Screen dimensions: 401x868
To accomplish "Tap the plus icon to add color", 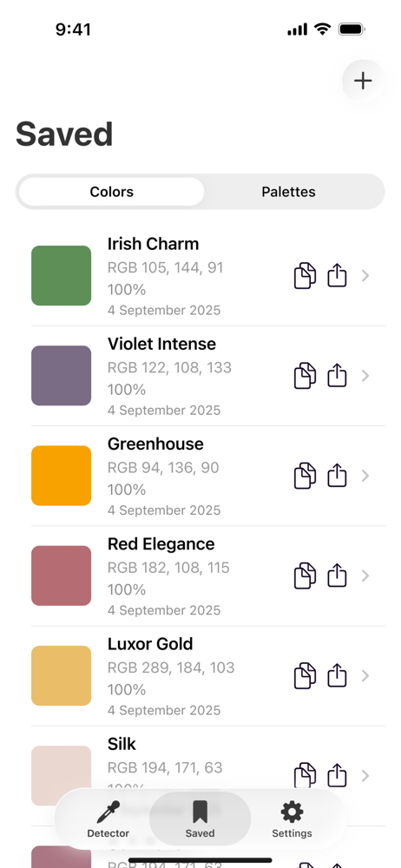I will (363, 81).
